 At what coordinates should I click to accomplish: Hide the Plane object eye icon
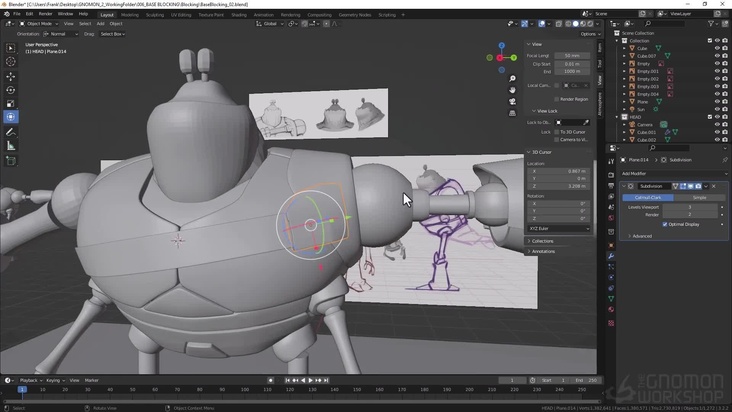pyautogui.click(x=717, y=102)
